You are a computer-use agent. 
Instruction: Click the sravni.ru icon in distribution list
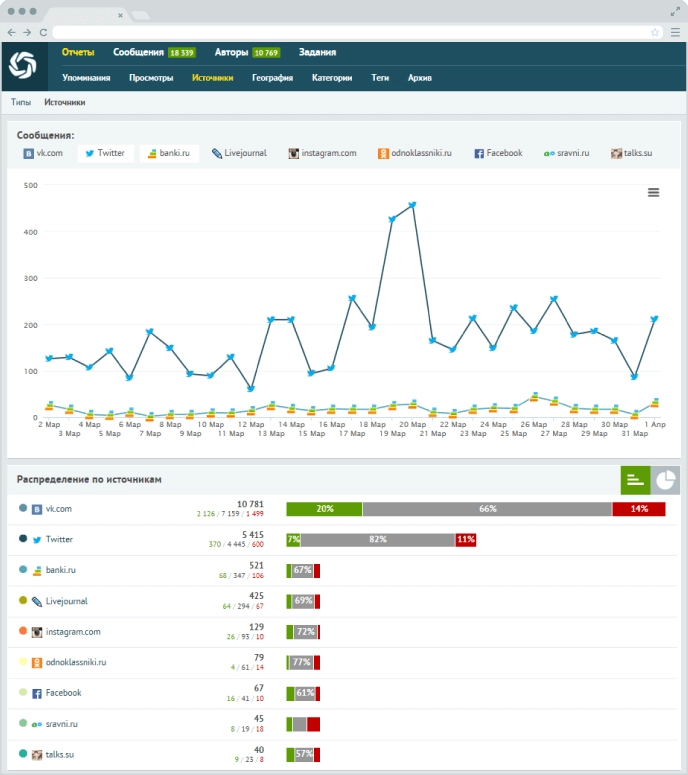click(x=37, y=724)
